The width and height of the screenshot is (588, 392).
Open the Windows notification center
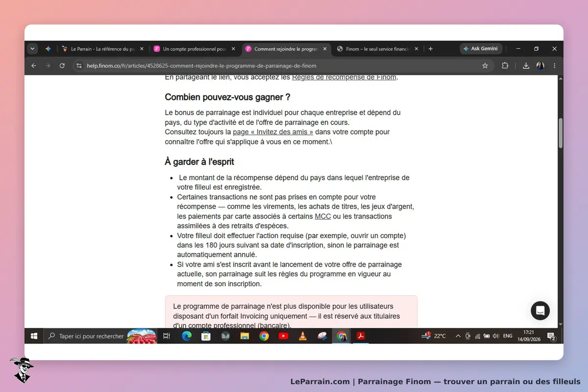pyautogui.click(x=551, y=336)
